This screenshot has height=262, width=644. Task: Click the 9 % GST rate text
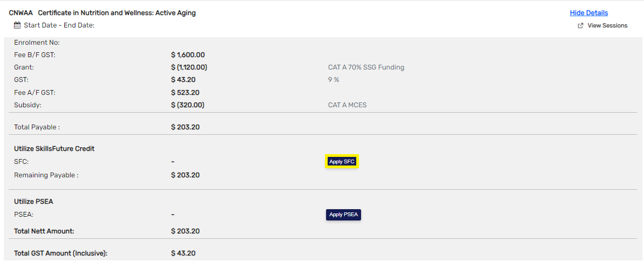[334, 80]
